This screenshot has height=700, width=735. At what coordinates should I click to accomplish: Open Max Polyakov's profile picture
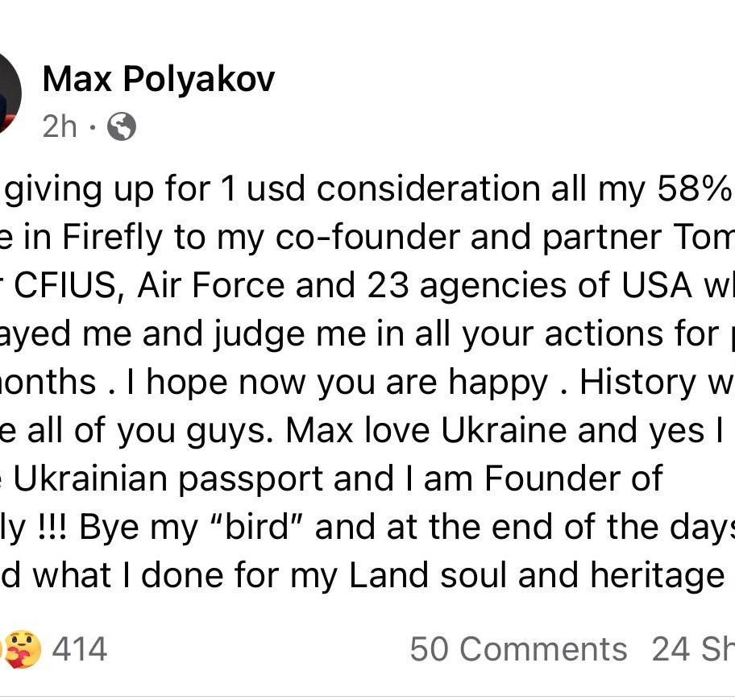coord(10,93)
